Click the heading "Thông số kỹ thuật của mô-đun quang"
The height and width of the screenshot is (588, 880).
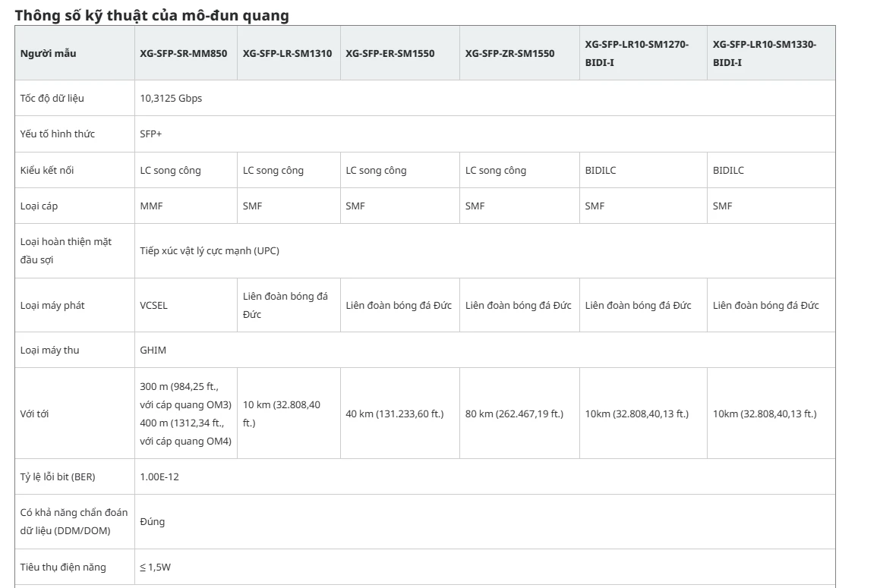[x=152, y=15]
